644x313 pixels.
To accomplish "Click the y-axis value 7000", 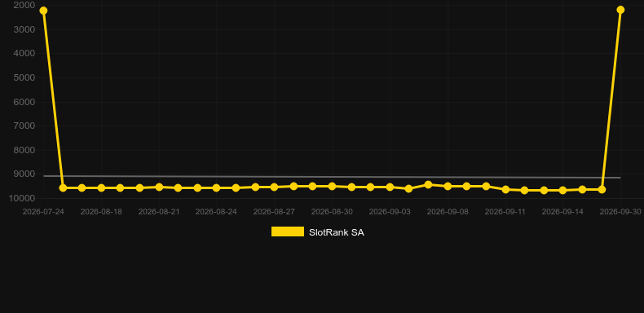I will point(24,126).
